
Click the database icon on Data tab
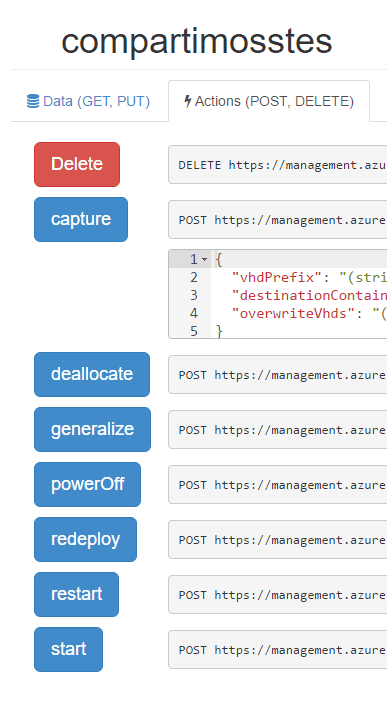pyautogui.click(x=33, y=101)
